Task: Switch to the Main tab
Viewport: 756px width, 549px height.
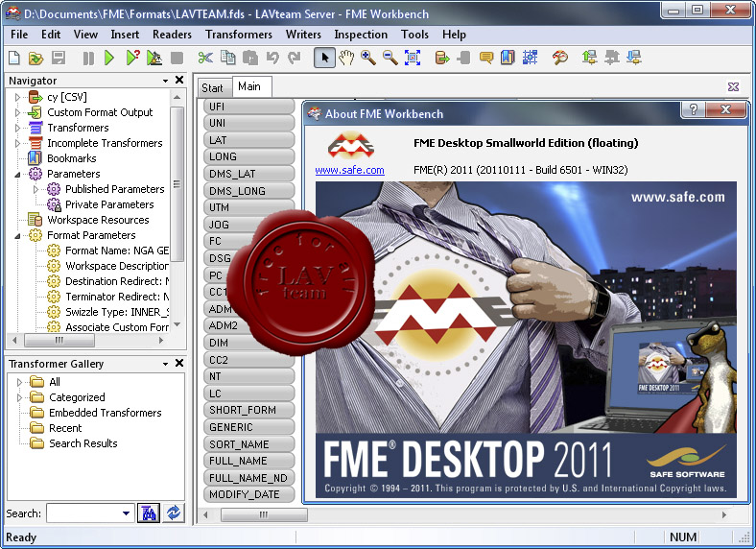Action: [x=249, y=86]
